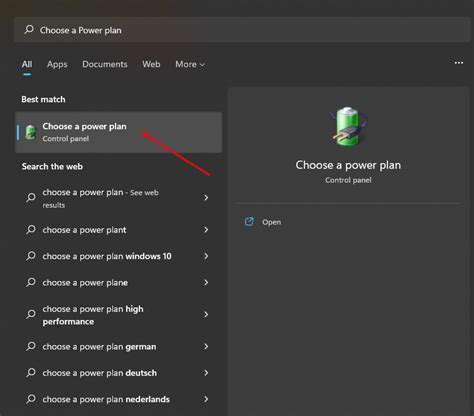The width and height of the screenshot is (474, 416).
Task: Click search icon beside 'choose a power plant'
Action: coord(31,229)
